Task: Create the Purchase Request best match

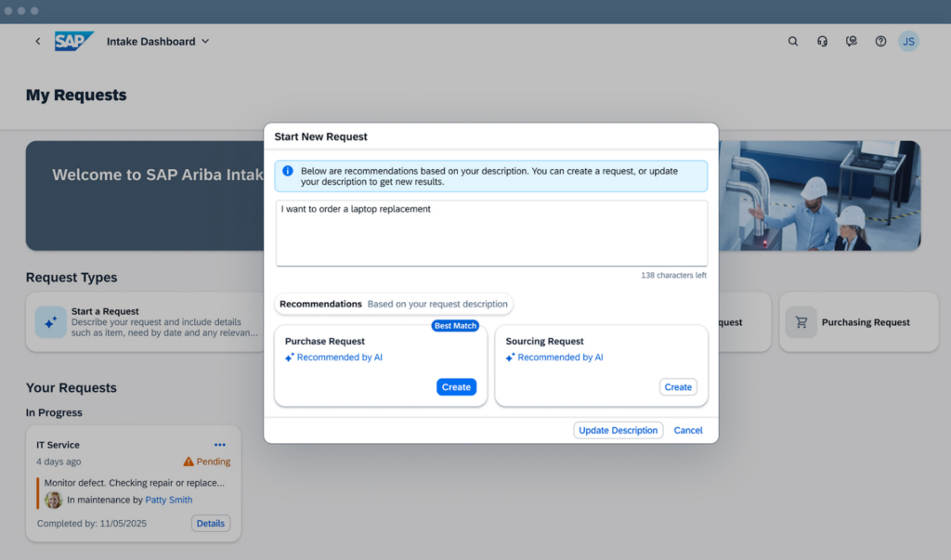Action: [x=456, y=387]
